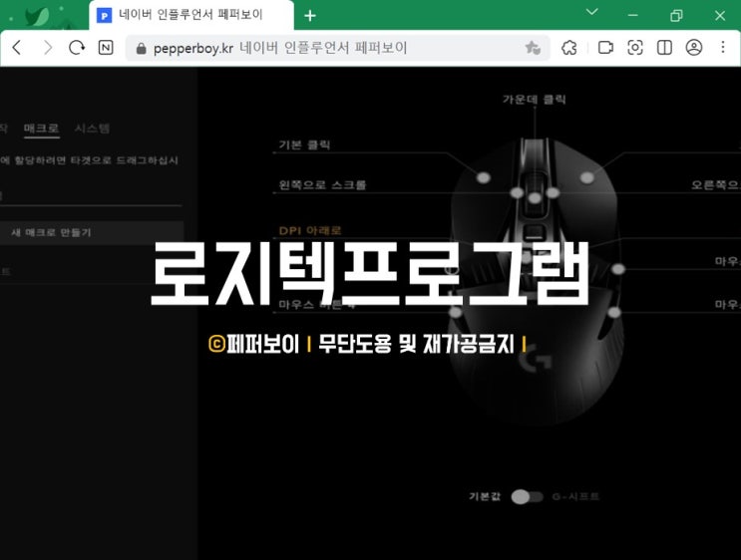Viewport: 741px width, 560px height.
Task: Expand the tab search chevron
Action: click(x=591, y=12)
